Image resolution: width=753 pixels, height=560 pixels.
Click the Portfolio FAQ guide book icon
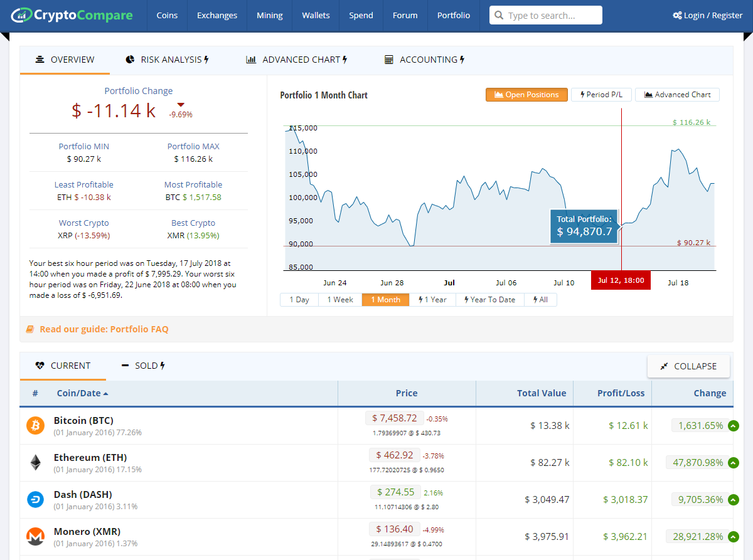(x=31, y=328)
